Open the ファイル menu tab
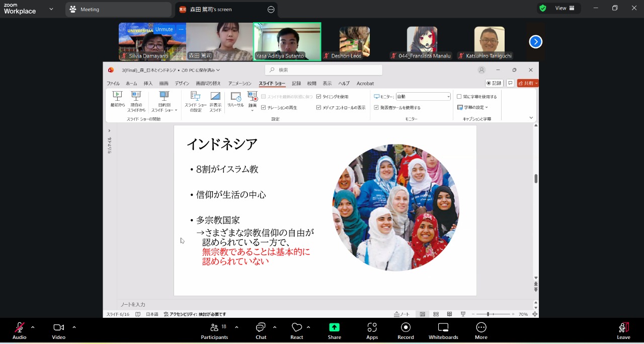The height and width of the screenshot is (344, 644). click(x=113, y=84)
